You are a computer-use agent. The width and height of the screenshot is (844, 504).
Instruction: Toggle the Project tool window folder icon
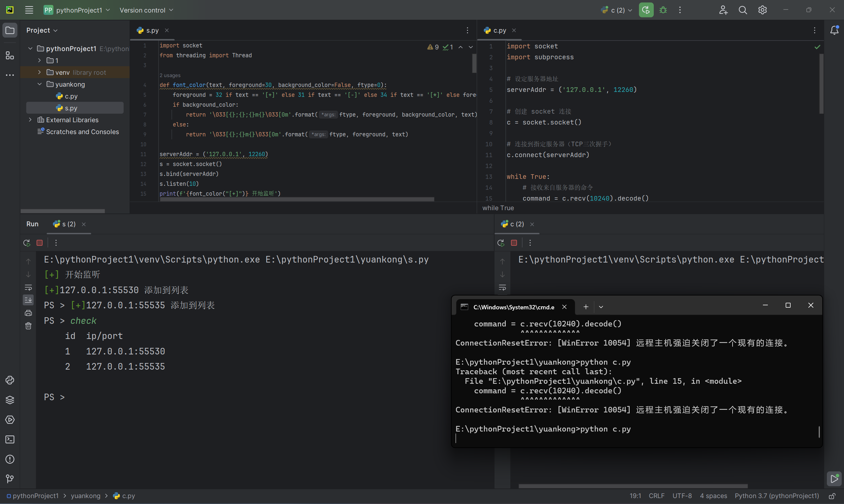[x=10, y=30]
